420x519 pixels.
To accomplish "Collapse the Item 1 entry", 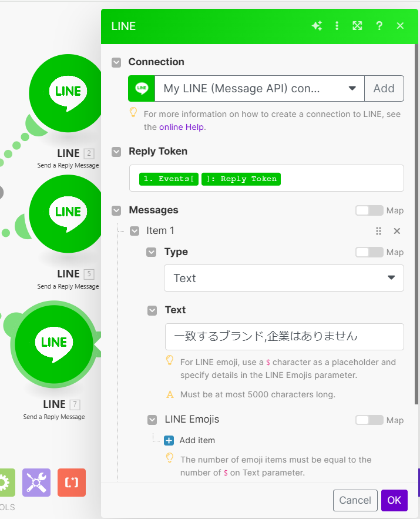I will (135, 231).
